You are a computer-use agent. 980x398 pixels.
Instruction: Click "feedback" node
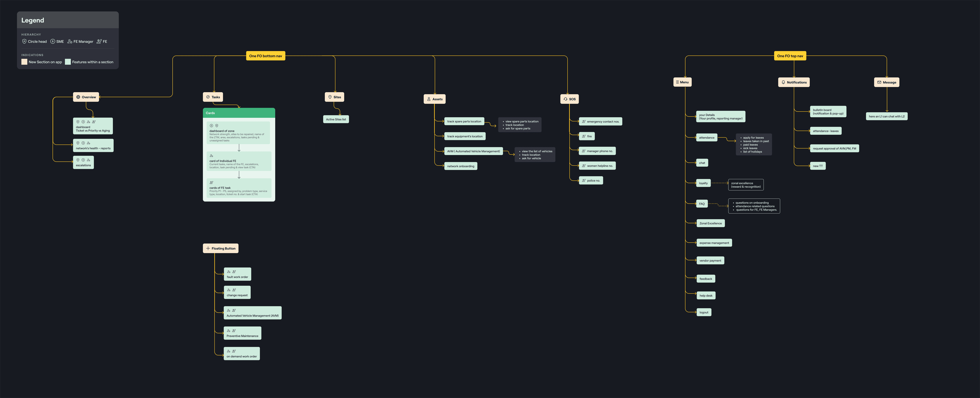click(706, 279)
